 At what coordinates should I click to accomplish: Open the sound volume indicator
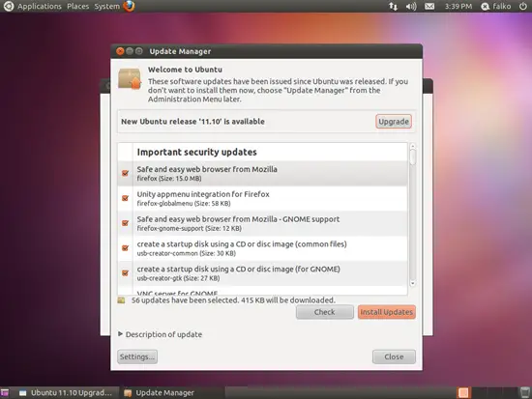[411, 6]
